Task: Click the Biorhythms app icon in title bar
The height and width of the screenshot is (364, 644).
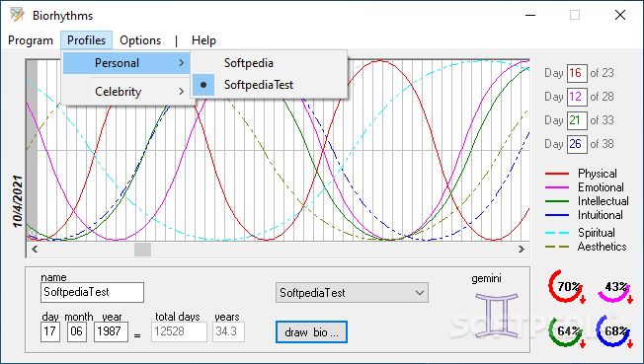Action: click(17, 15)
